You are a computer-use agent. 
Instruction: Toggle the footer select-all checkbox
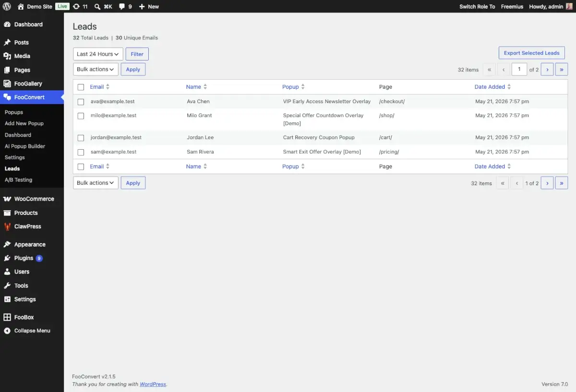click(x=81, y=167)
